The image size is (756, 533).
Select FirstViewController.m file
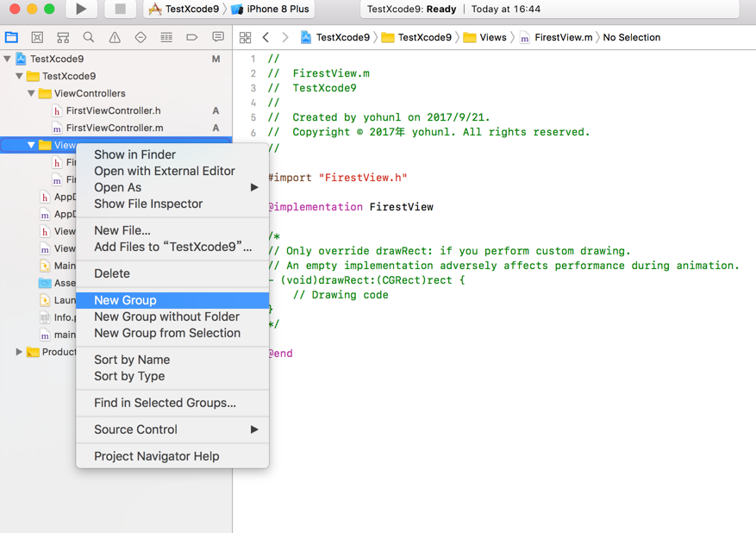116,129
